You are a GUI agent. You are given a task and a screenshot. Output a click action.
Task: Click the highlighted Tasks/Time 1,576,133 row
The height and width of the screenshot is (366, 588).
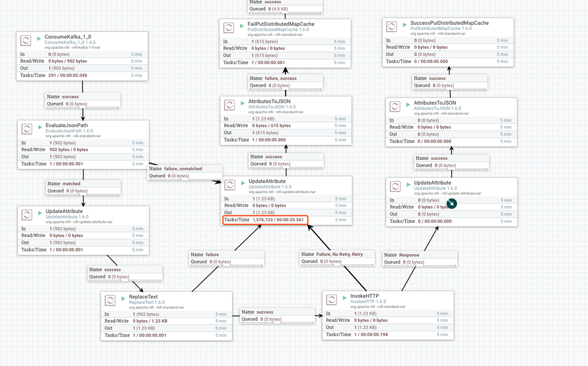[x=265, y=219]
